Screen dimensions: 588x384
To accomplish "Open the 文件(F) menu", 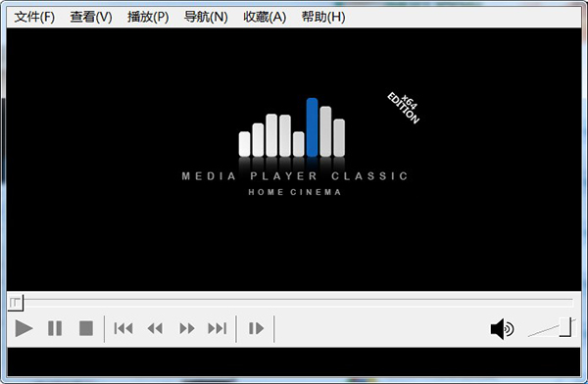I will (x=34, y=17).
